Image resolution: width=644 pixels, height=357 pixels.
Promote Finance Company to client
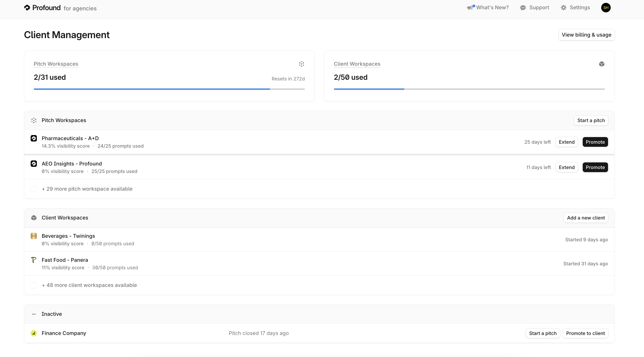(585, 333)
